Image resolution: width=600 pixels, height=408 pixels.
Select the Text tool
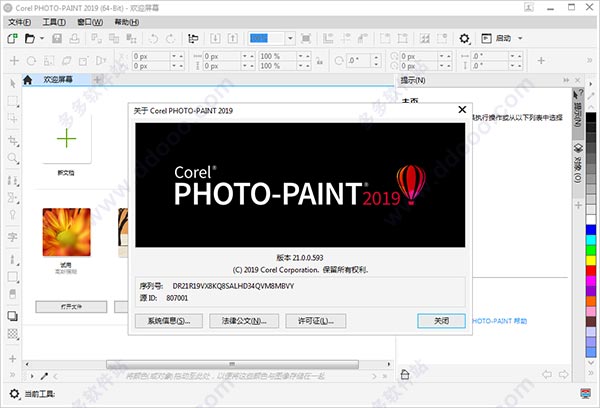tap(13, 237)
